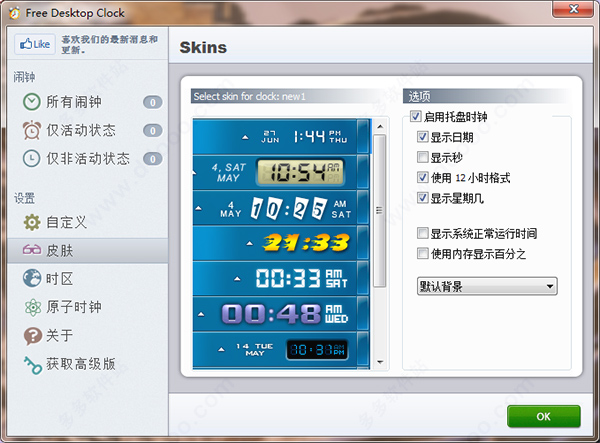Click the grey clock icon beside 仅非活动状态
Viewport: 600px width, 443px height.
coord(31,158)
